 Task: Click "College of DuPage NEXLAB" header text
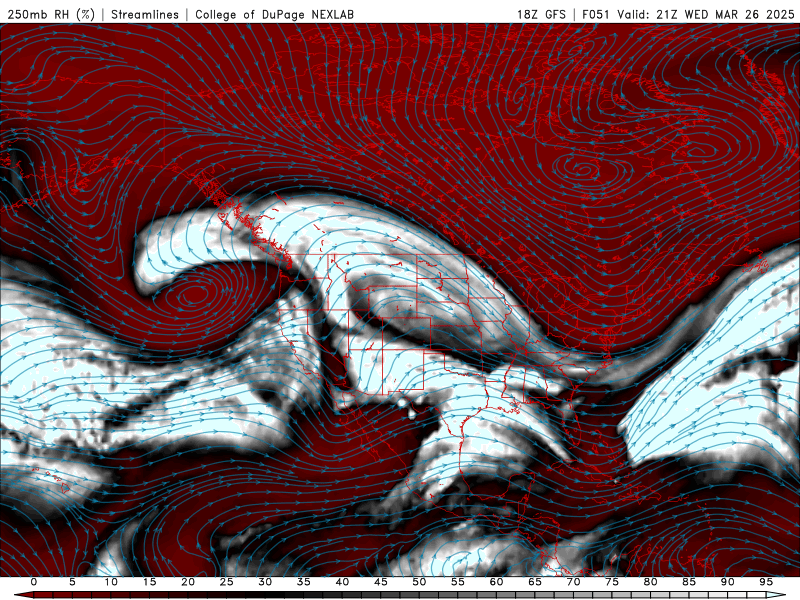click(x=274, y=14)
